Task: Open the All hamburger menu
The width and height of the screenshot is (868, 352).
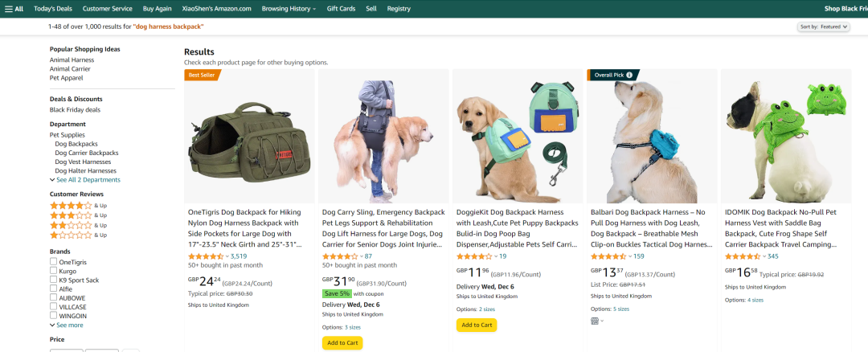Action: 14,8
